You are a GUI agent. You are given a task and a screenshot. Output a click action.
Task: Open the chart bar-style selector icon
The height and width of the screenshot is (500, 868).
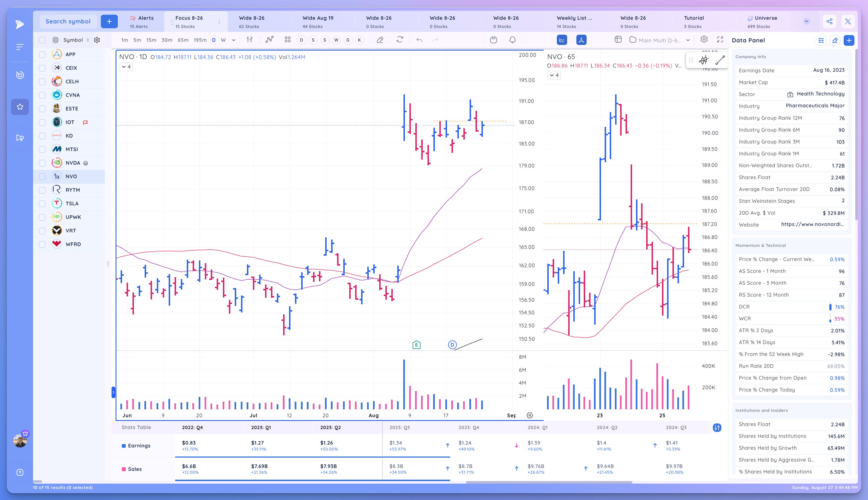pyautogui.click(x=250, y=40)
